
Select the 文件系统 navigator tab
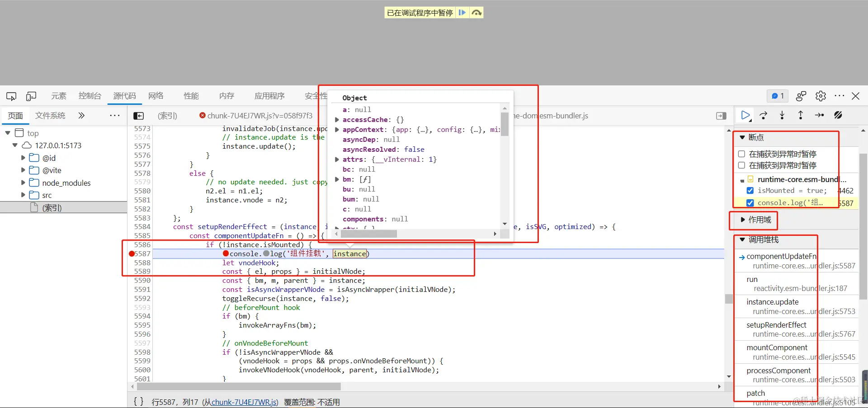pos(50,116)
